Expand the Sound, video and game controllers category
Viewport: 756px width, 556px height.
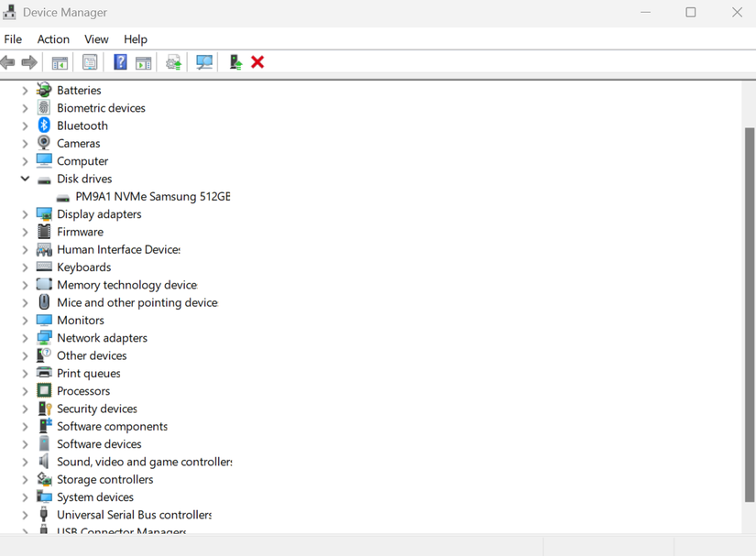[x=25, y=461]
